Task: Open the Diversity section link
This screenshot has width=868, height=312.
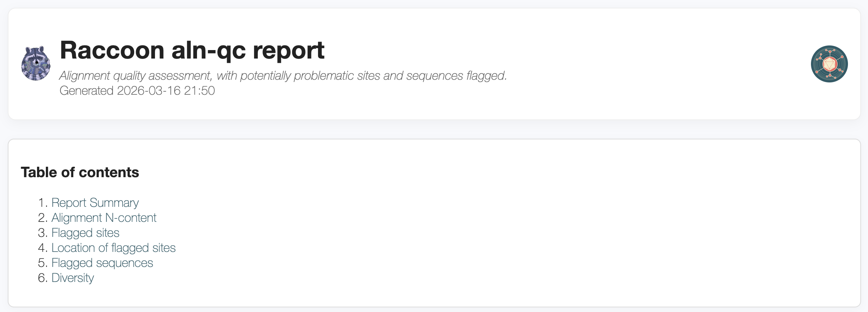Action: click(x=72, y=278)
